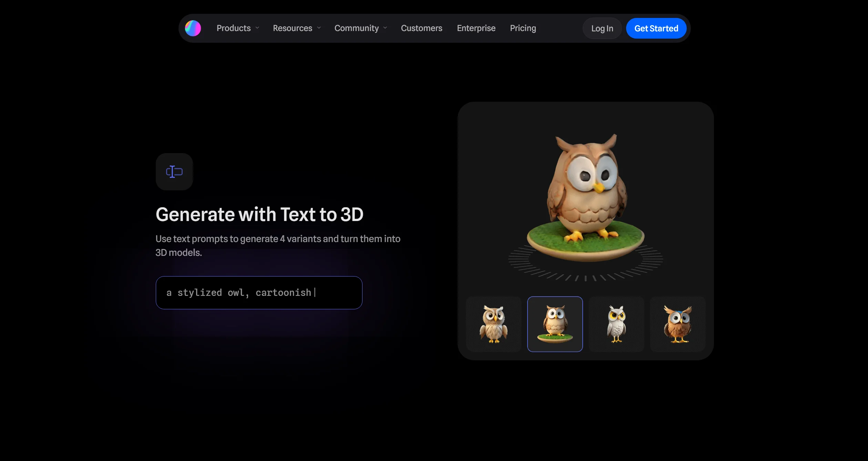Choose the white owl variant thumbnail

tap(616, 324)
